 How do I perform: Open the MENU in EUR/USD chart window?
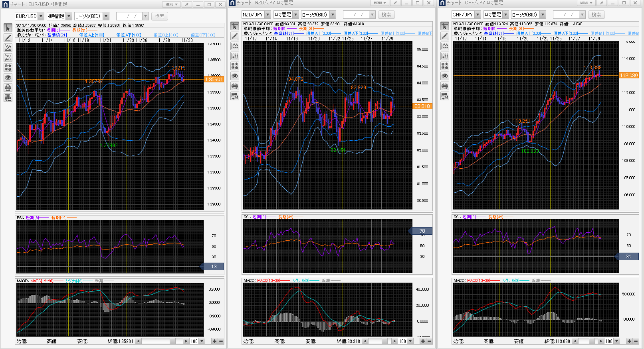coord(172,4)
